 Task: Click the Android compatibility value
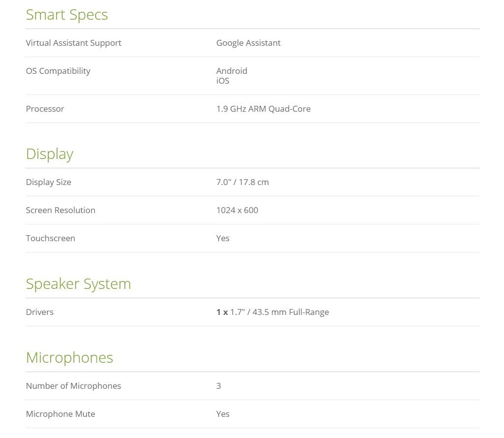(x=232, y=71)
